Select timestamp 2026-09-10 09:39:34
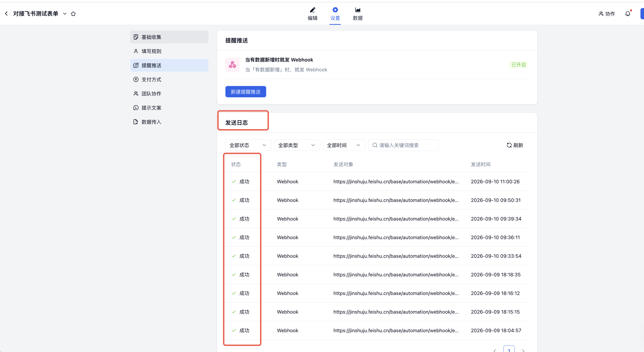The height and width of the screenshot is (352, 644). point(496,219)
